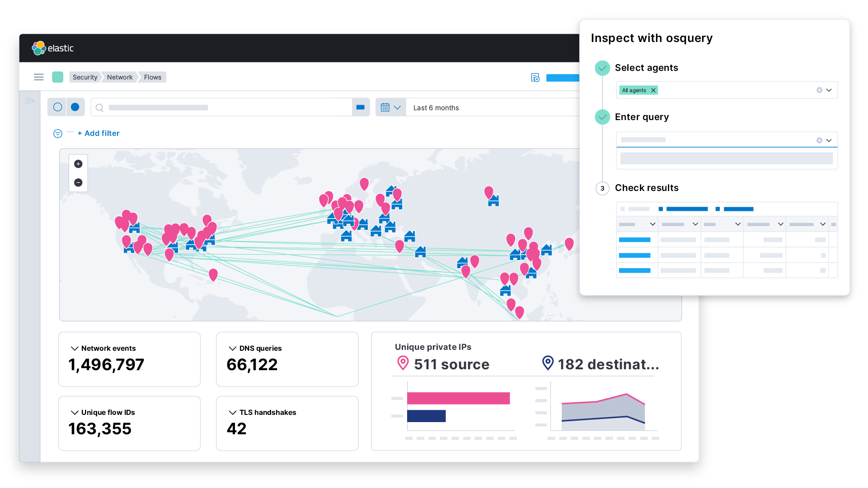Click the pink source location pin icon

click(403, 363)
